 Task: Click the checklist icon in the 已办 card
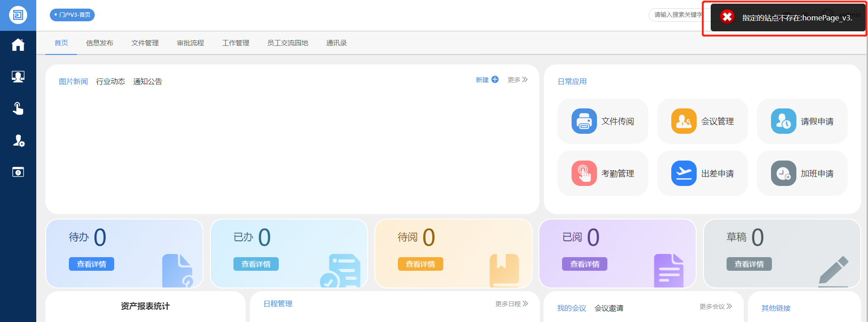click(340, 271)
